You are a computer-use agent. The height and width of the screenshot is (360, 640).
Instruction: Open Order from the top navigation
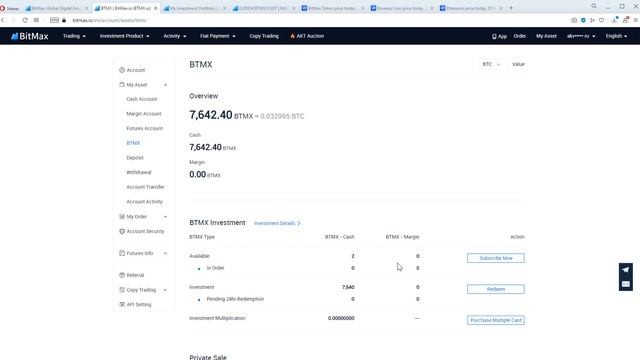[519, 36]
